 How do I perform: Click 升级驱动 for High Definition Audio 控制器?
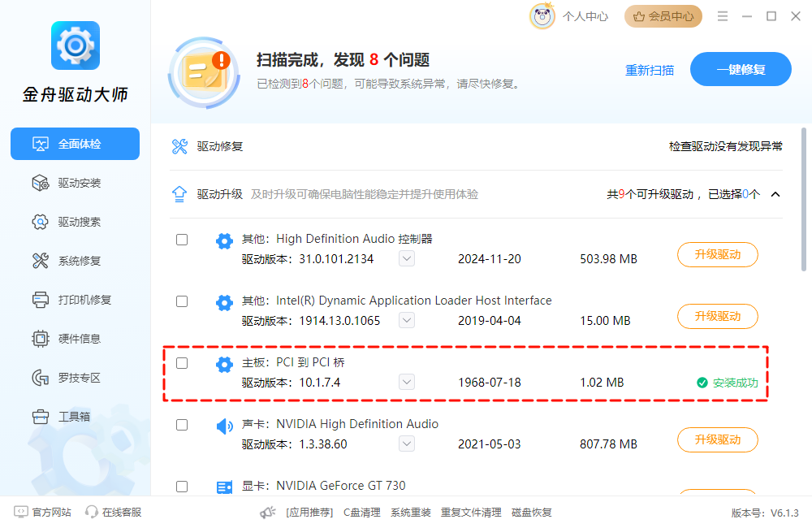coord(718,254)
